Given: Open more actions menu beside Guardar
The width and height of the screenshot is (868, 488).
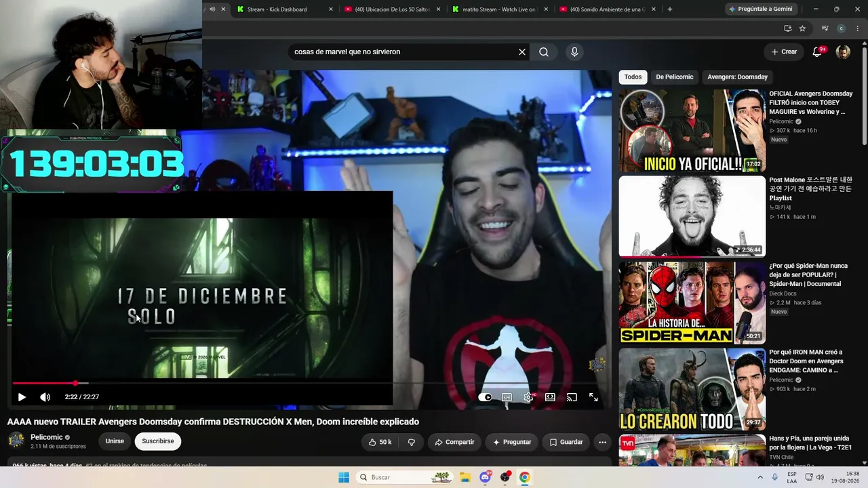Looking at the screenshot, I should coord(602,442).
